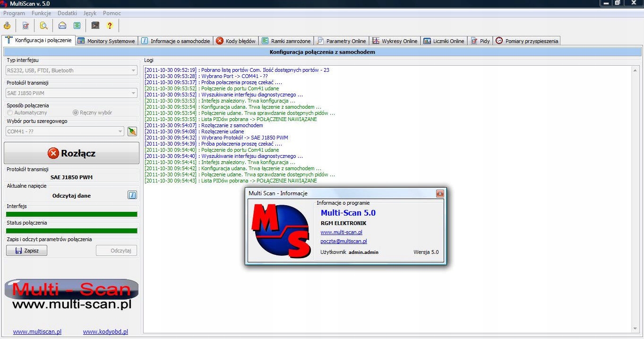Click the yellow question mark help icon

(x=110, y=26)
